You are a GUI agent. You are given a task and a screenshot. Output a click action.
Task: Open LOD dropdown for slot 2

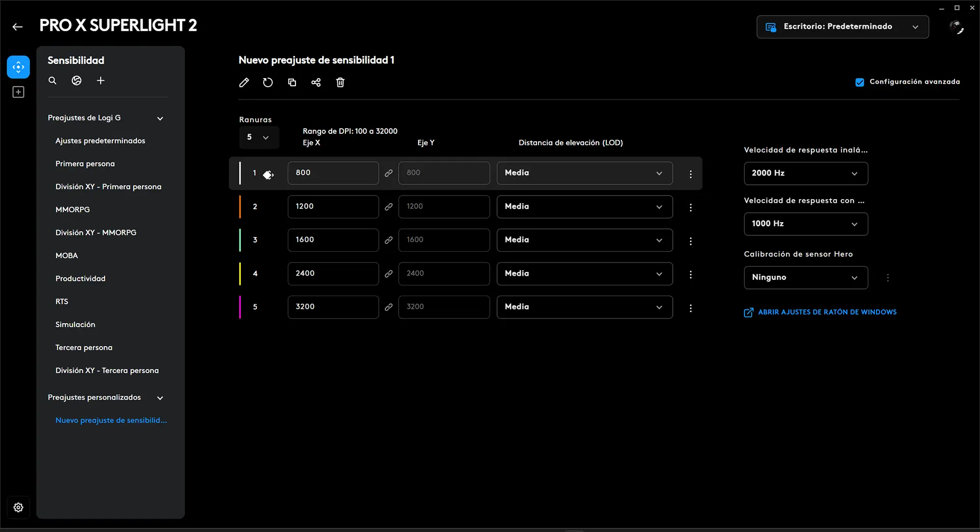click(x=585, y=207)
